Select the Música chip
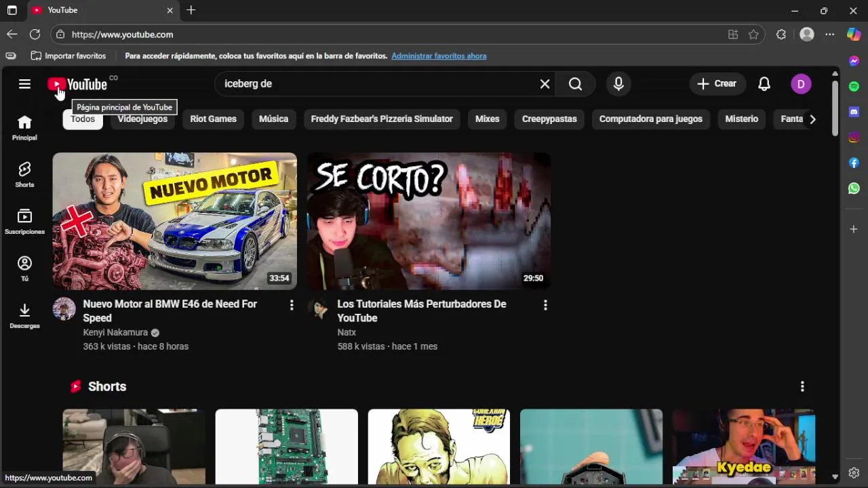 coord(274,119)
